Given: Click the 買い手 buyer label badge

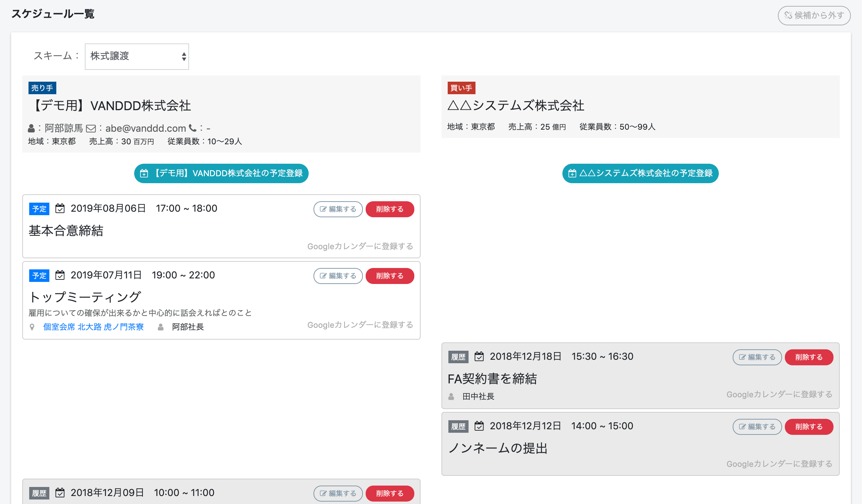Looking at the screenshot, I should point(461,88).
